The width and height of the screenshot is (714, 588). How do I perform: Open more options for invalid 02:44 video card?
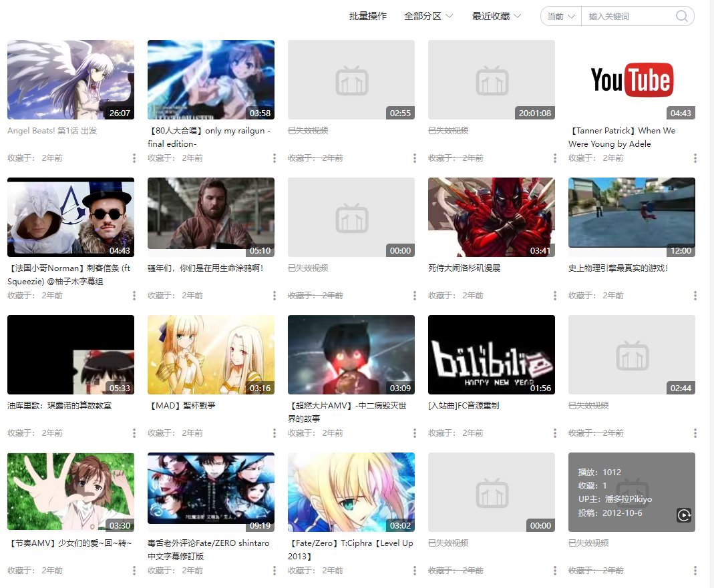pyautogui.click(x=695, y=432)
